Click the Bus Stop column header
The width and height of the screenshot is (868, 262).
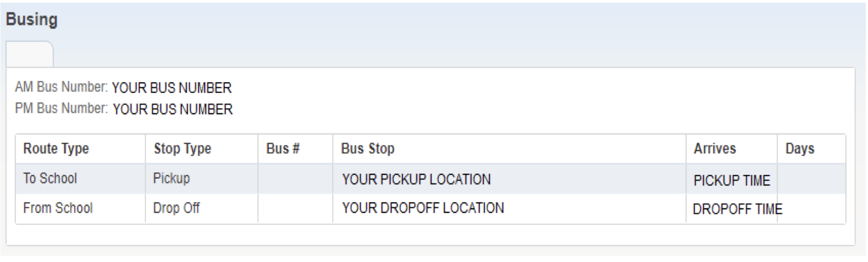click(368, 149)
